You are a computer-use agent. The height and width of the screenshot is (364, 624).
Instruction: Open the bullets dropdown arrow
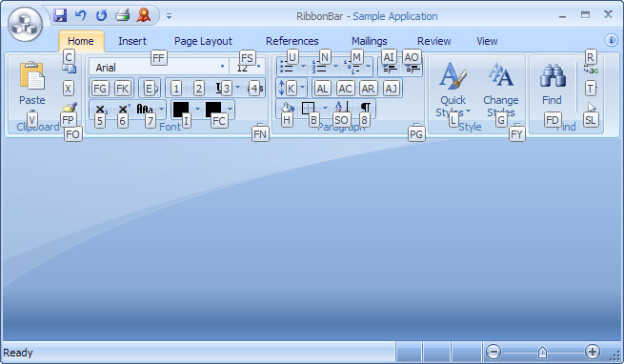tap(303, 67)
